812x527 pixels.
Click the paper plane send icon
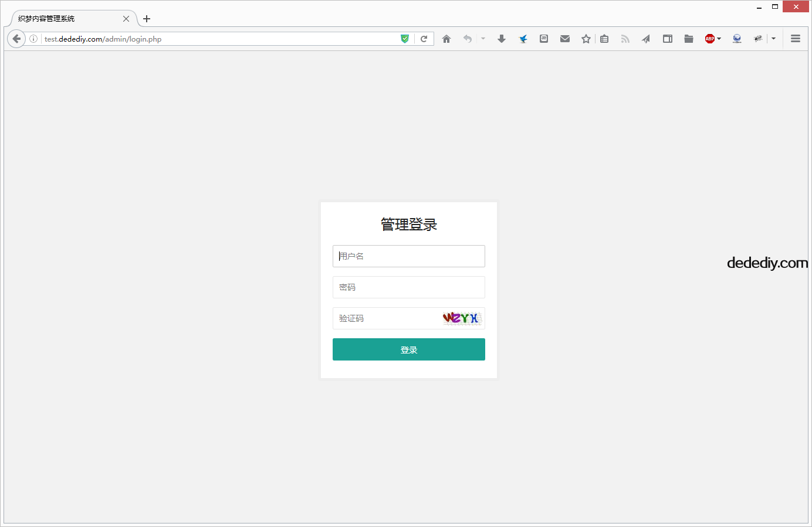646,39
